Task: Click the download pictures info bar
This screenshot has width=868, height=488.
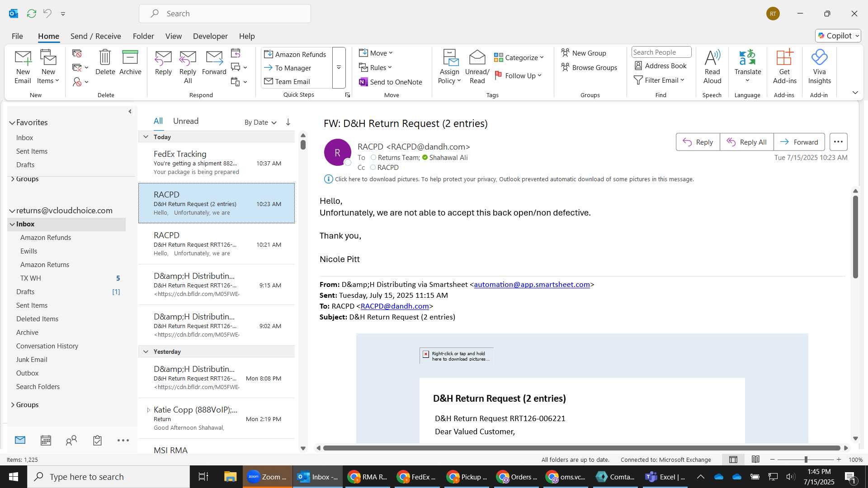Action: pos(509,179)
